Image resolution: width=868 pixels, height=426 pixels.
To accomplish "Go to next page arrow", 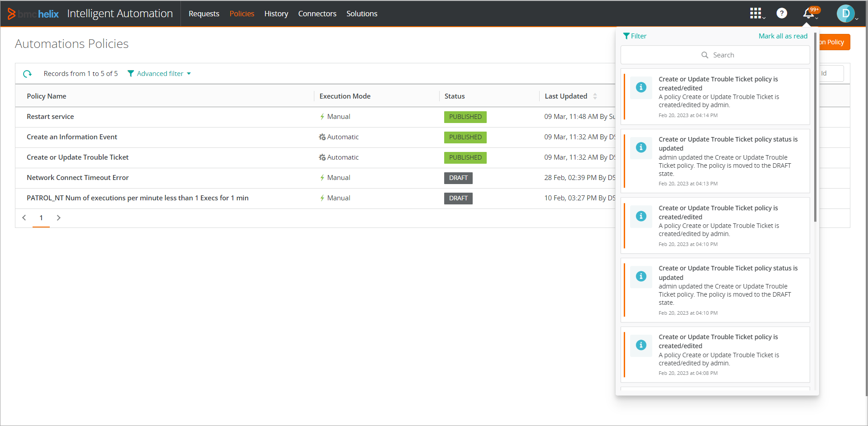I will click(58, 218).
